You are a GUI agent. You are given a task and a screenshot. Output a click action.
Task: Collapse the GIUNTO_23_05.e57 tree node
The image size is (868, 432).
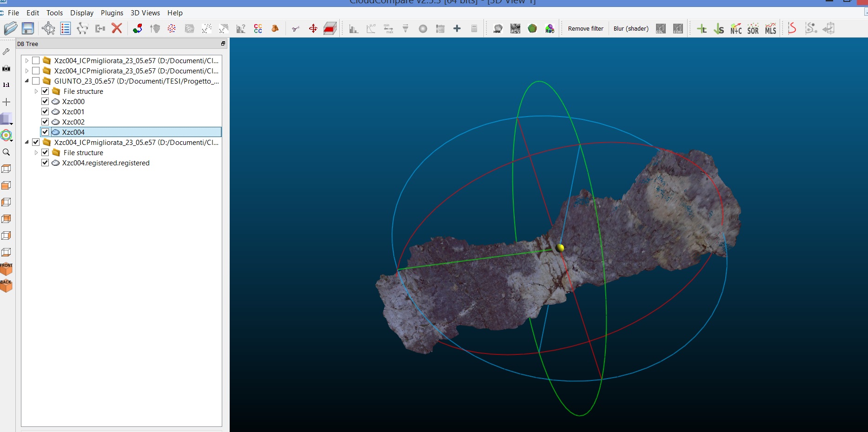(27, 81)
